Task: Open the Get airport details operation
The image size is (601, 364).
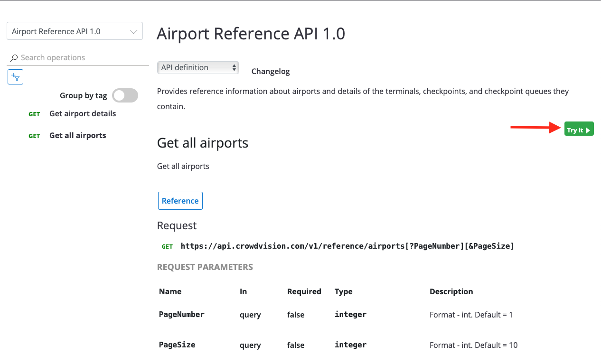Action: click(x=83, y=113)
